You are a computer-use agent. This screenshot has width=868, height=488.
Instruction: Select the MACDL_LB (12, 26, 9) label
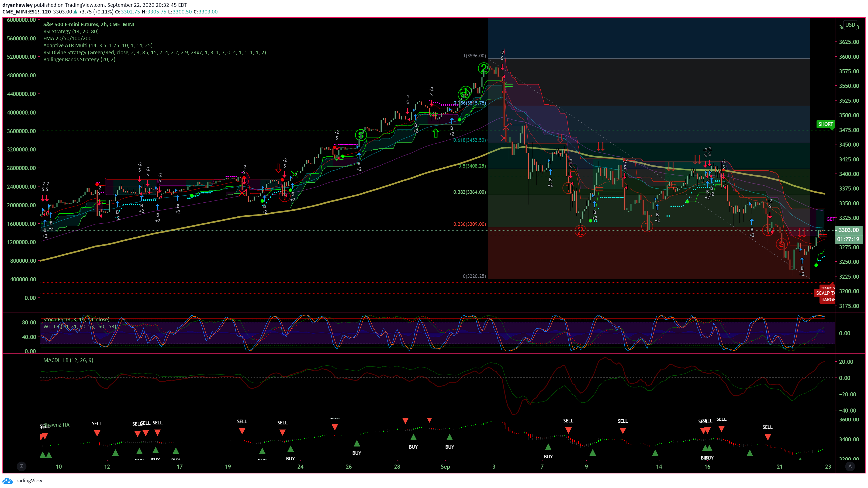(68, 360)
